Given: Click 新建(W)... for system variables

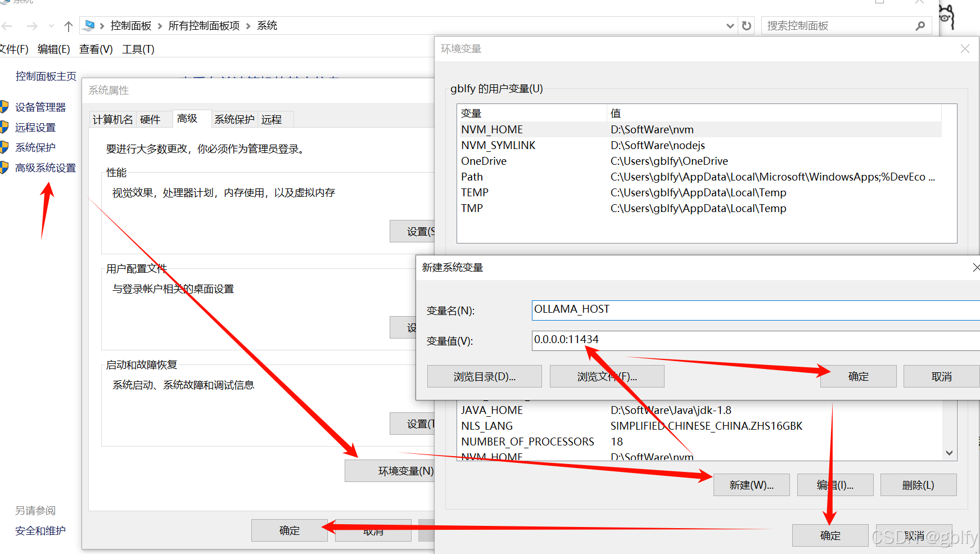Looking at the screenshot, I should coord(752,485).
